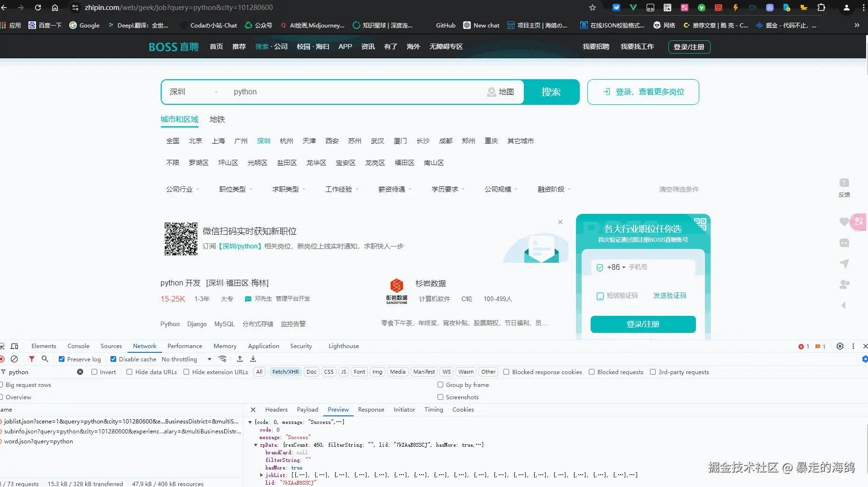The height and width of the screenshot is (487, 868).
Task: Show the orange issues count indicator
Action: point(820,347)
